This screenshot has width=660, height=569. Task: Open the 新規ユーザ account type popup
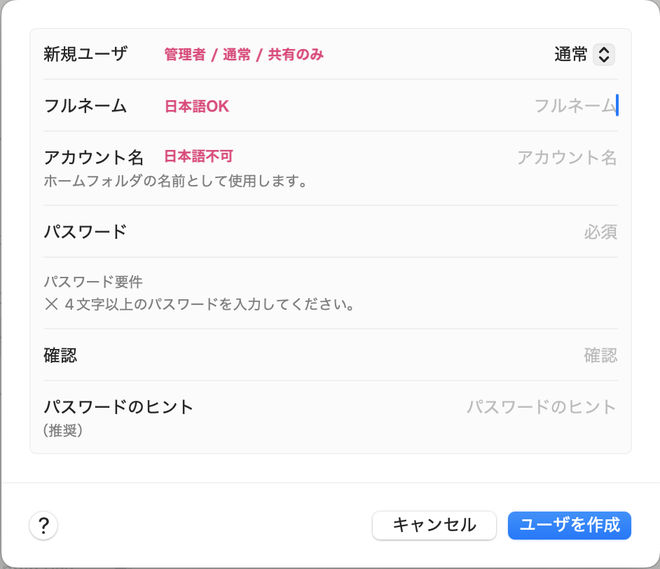(584, 55)
